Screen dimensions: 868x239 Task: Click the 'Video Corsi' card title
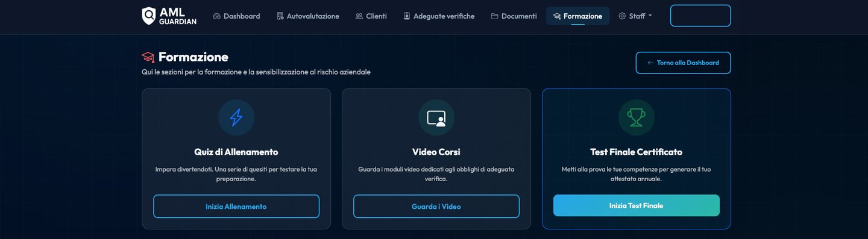click(436, 152)
